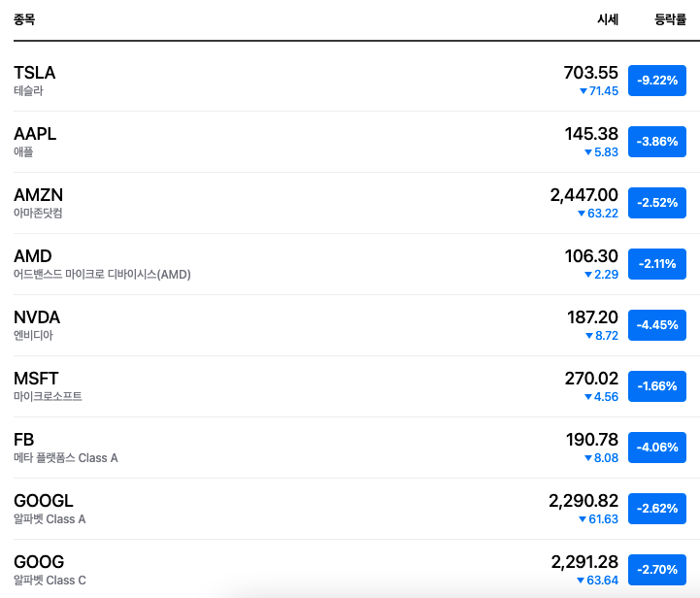700x598 pixels.
Task: Open the TSLA stock row
Action: pos(350,81)
